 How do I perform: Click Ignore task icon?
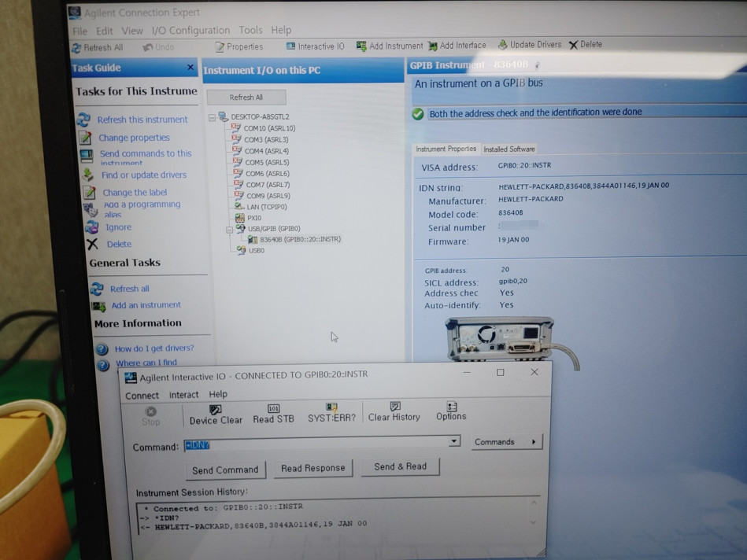(92, 227)
